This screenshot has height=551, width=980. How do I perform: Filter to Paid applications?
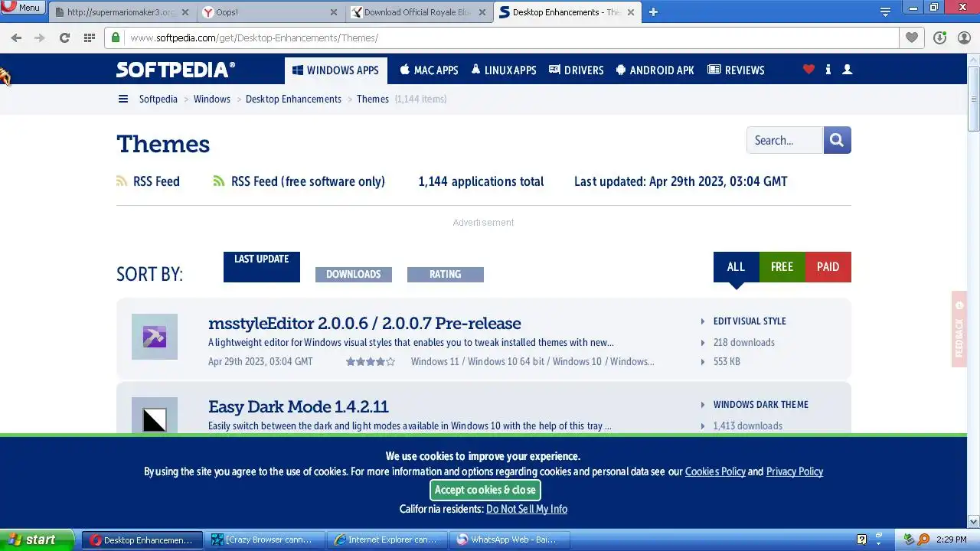pyautogui.click(x=828, y=266)
